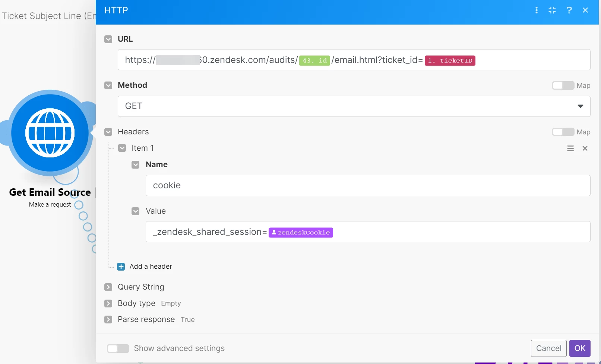Screen dimensions: 601x364
Task: Close the HTTP dialog with the X icon
Action: coord(585,10)
